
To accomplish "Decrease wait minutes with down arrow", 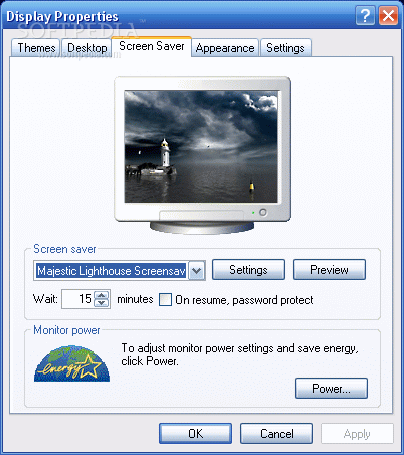I will (x=102, y=303).
